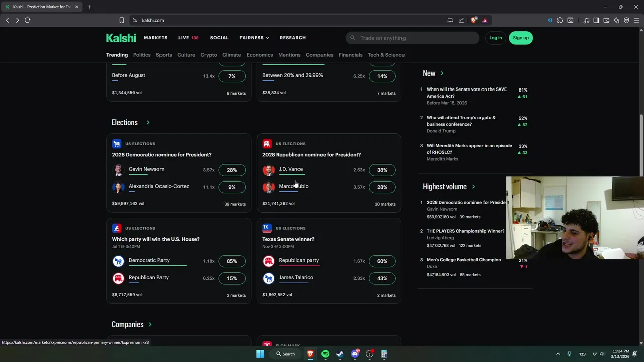644x362 pixels.
Task: Click the Sign up button
Action: [x=521, y=38]
